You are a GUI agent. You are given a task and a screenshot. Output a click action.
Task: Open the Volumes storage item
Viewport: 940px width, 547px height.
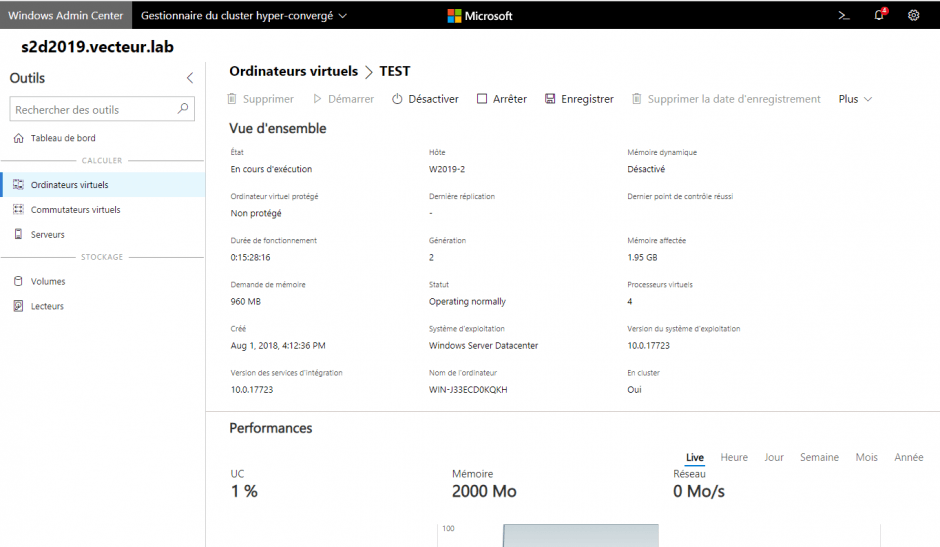pos(48,282)
